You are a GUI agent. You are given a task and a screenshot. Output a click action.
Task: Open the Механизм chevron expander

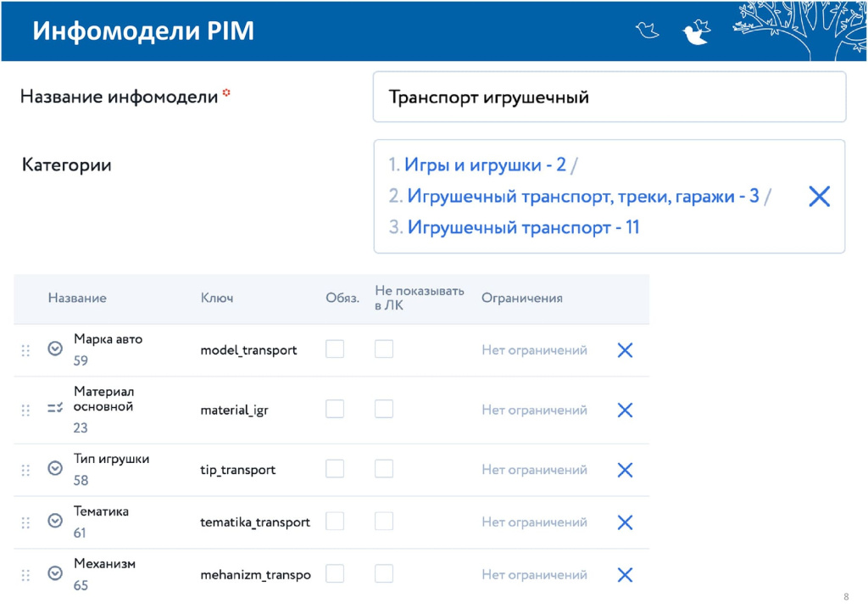(x=55, y=573)
